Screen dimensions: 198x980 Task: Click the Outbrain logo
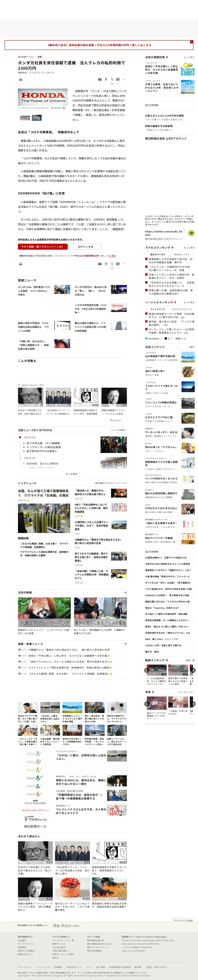click(115, 420)
